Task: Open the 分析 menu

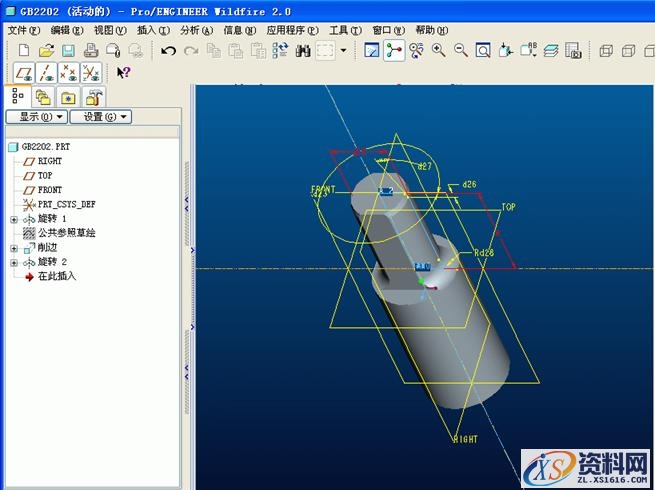Action: (x=196, y=30)
